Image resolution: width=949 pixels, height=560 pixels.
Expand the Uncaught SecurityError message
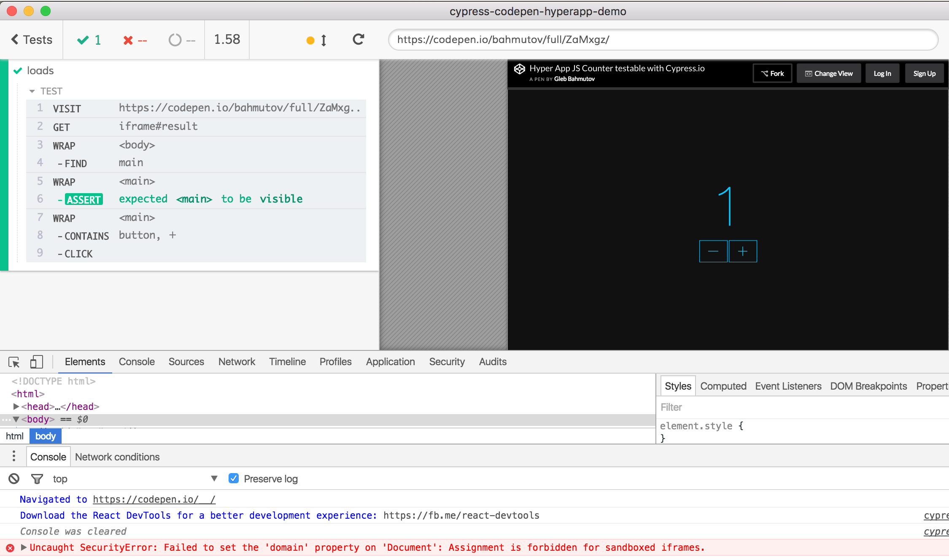(x=24, y=547)
